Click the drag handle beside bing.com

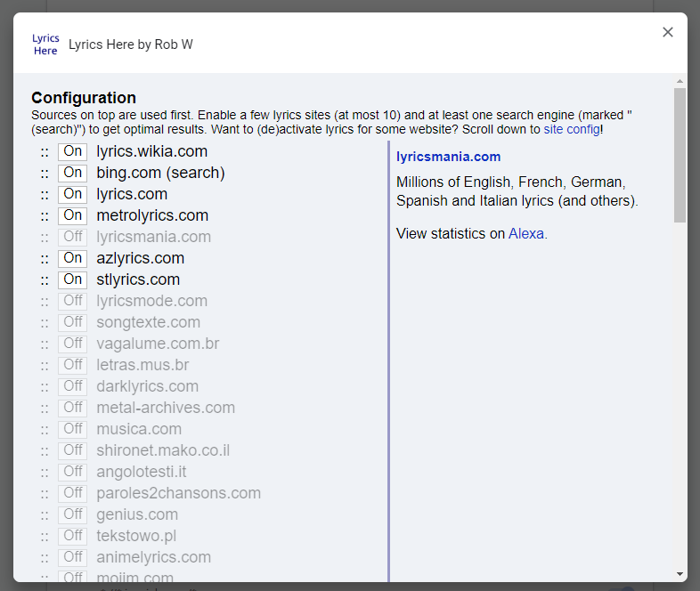click(x=45, y=174)
